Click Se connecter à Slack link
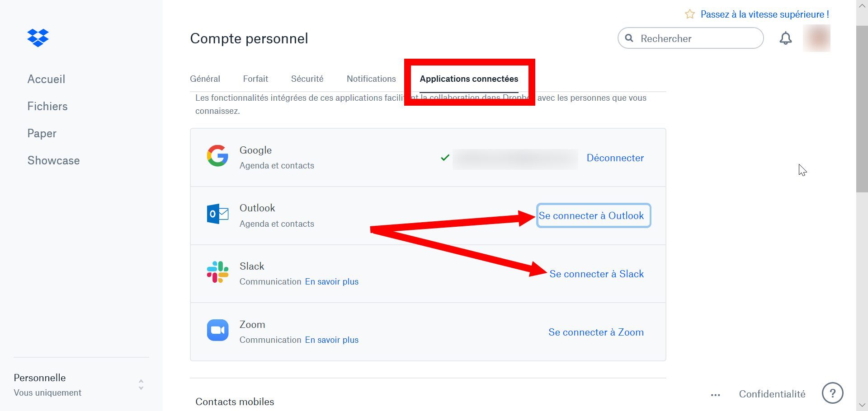The image size is (868, 411). point(596,274)
